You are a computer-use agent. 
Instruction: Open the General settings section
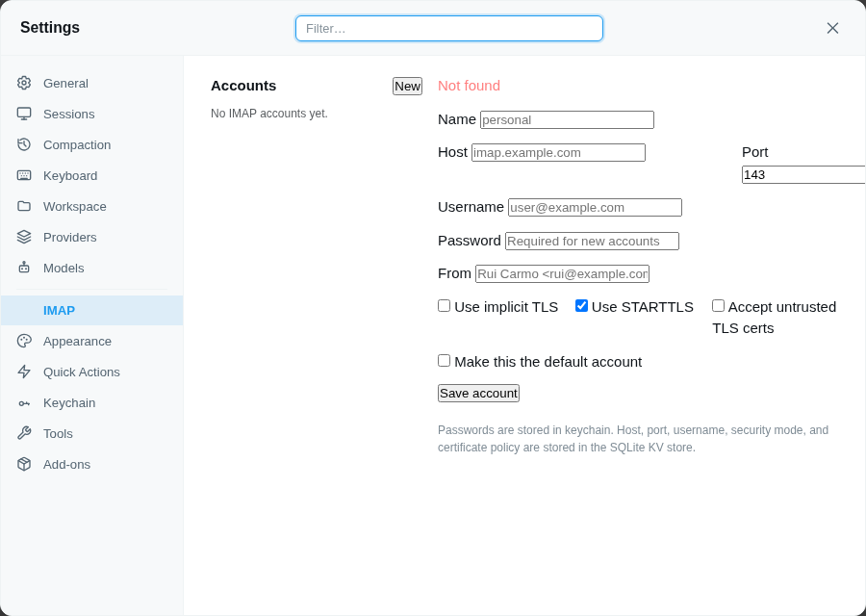91,83
